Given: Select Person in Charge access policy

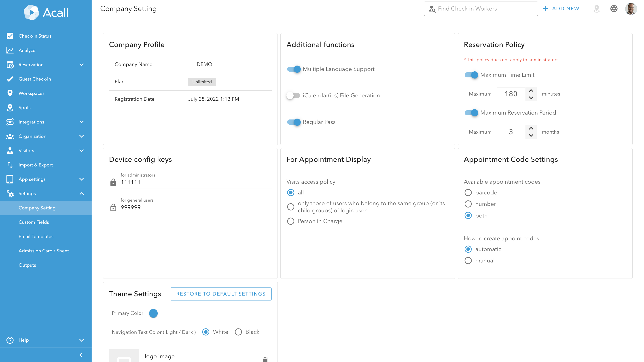Looking at the screenshot, I should click(290, 221).
